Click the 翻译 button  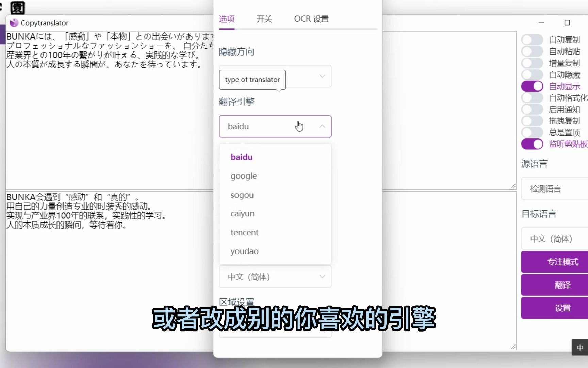coord(555,285)
